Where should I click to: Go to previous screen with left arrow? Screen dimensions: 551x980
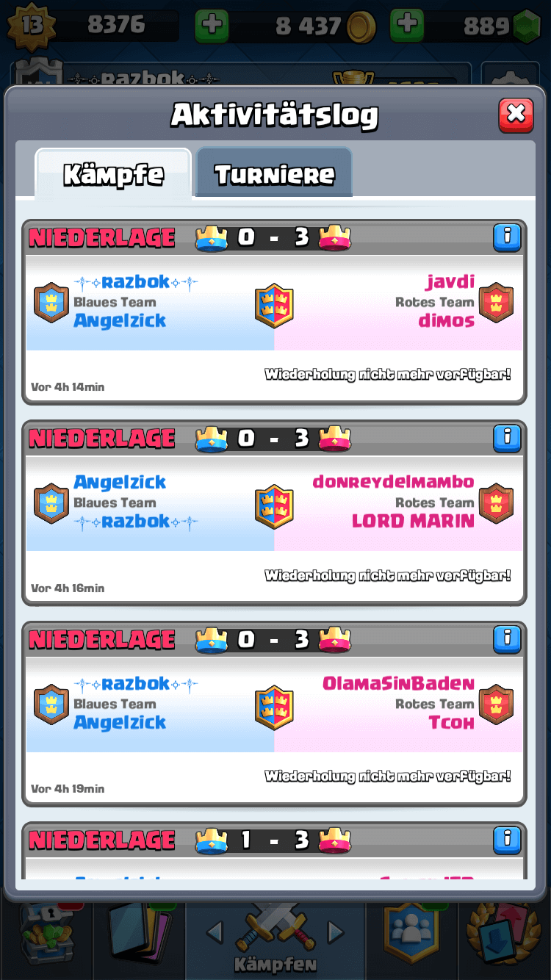click(215, 933)
